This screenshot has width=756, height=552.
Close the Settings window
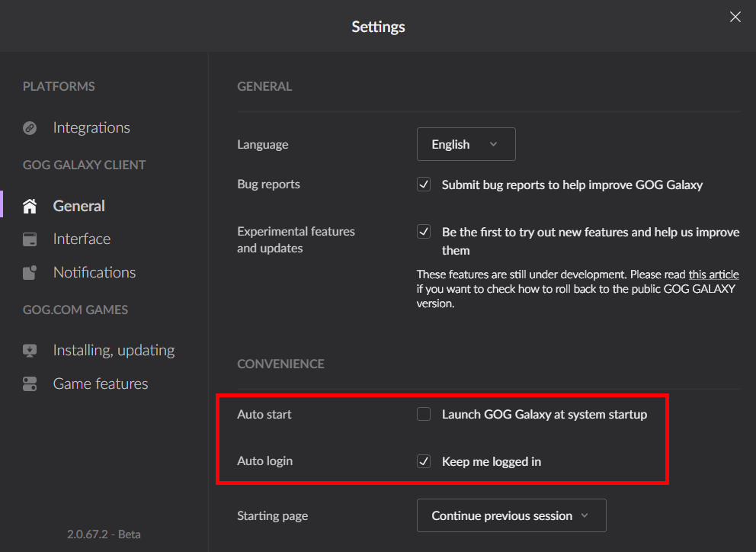735,17
